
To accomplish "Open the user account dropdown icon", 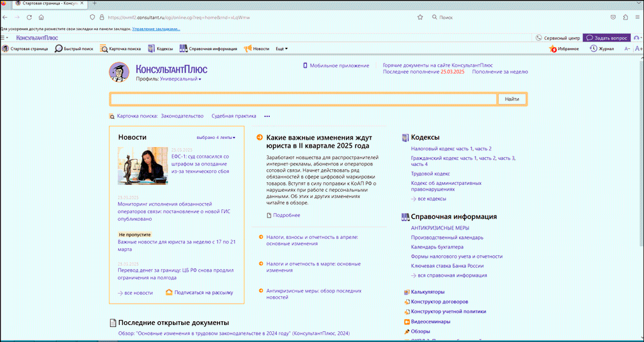I will click(x=638, y=38).
